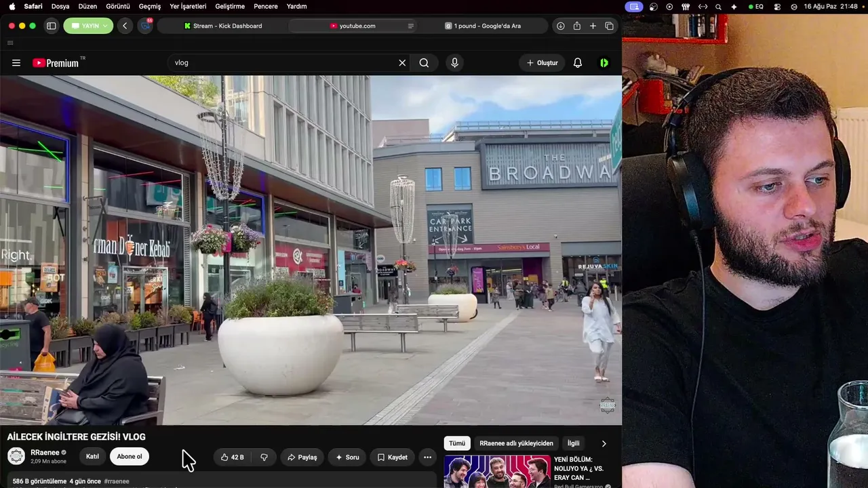Viewport: 868px width, 488px height.
Task: Open the Yardım menu
Action: pos(296,6)
